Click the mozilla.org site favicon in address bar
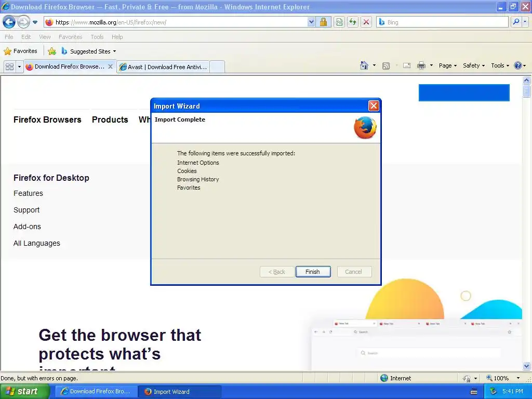Image resolution: width=532 pixels, height=399 pixels. pos(49,22)
